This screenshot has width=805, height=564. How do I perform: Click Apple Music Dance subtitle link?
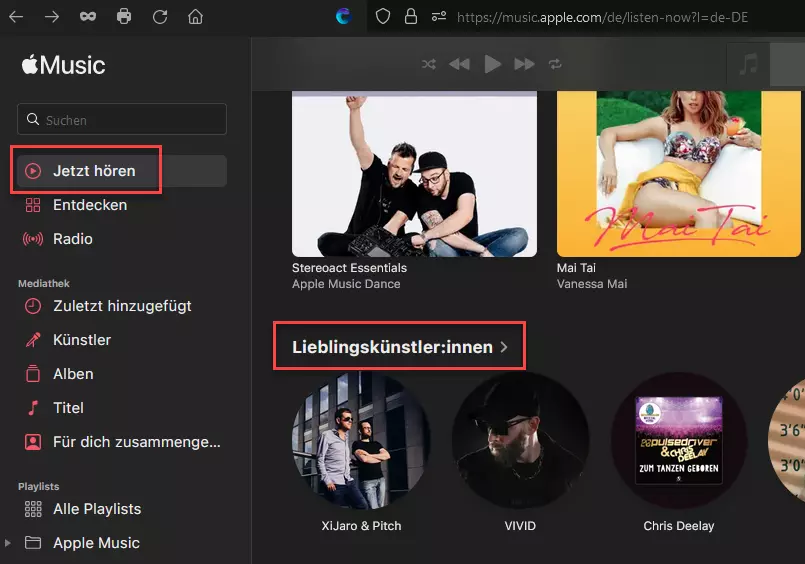[x=346, y=284]
